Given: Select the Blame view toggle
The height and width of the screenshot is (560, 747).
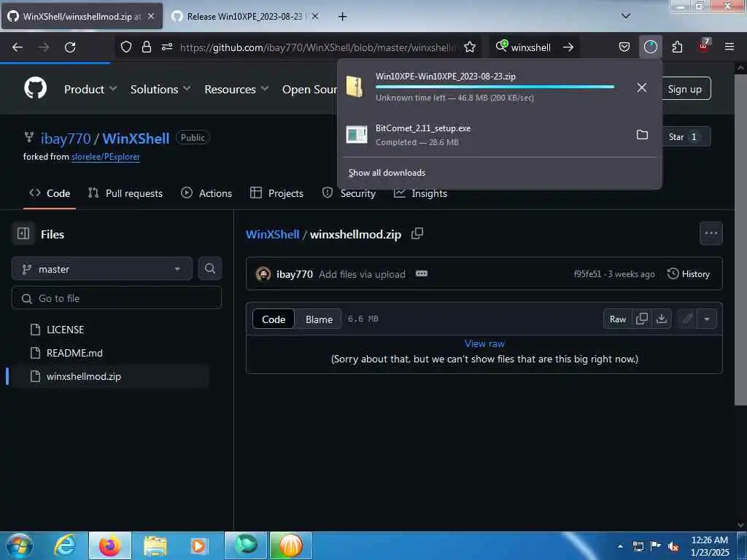Looking at the screenshot, I should pos(320,319).
